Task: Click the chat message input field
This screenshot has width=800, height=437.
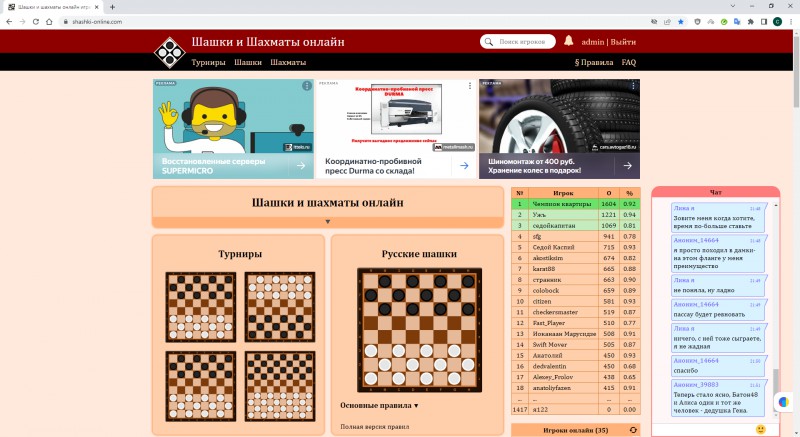Action: point(703,430)
